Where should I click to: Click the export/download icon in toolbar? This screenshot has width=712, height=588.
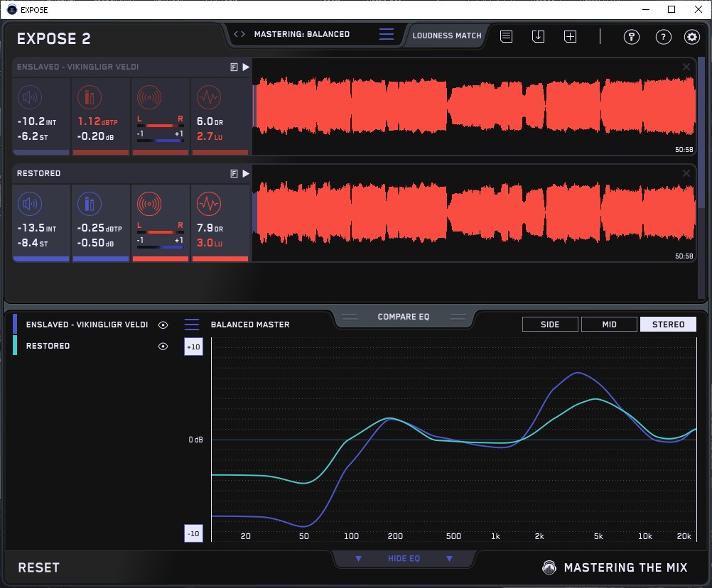(x=538, y=36)
